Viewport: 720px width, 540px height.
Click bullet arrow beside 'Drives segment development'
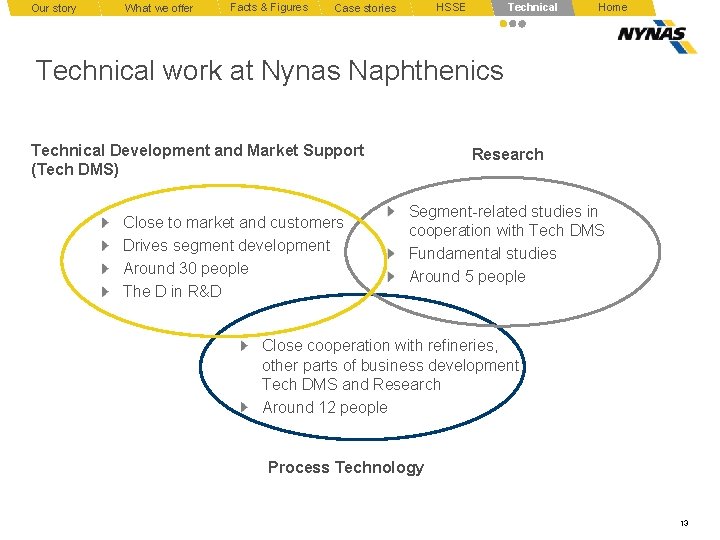[x=105, y=246]
